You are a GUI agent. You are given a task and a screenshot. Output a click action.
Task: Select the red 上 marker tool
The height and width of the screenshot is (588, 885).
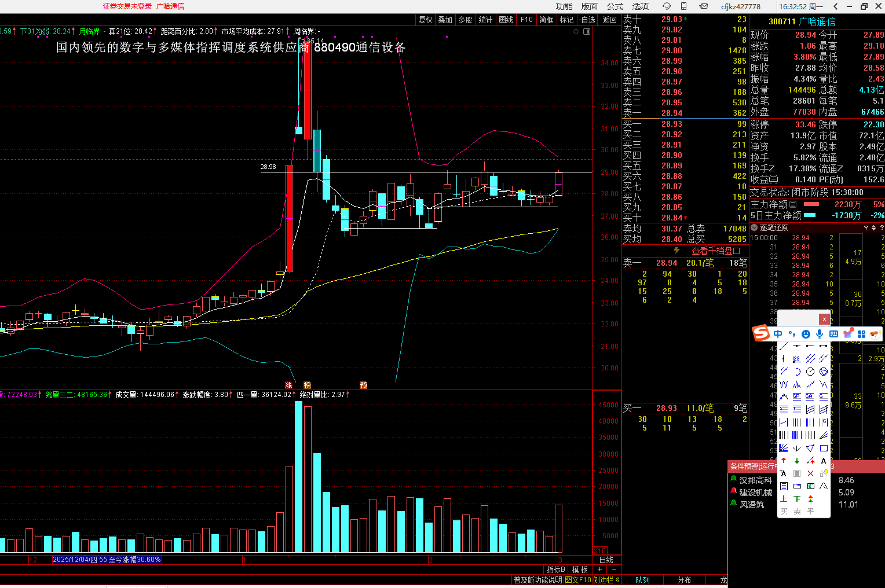(x=784, y=499)
